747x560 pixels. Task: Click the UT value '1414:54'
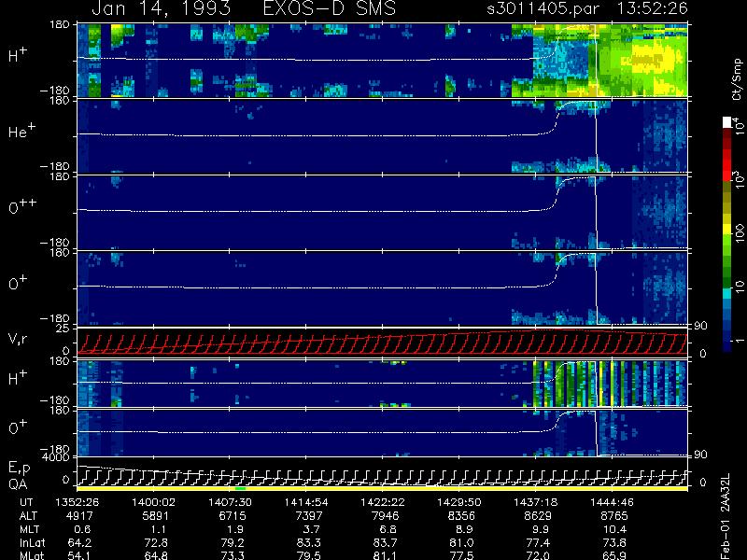(x=306, y=502)
